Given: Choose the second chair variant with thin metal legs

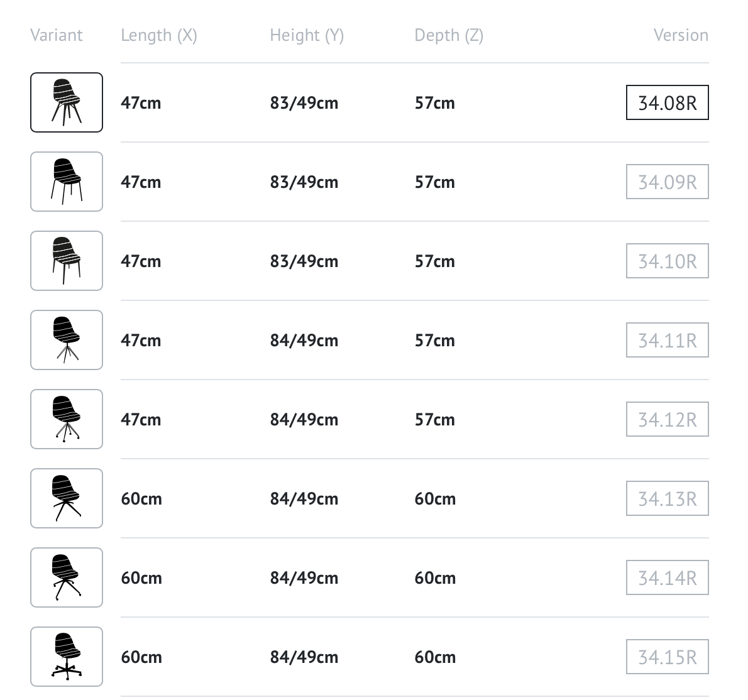Looking at the screenshot, I should 66,182.
